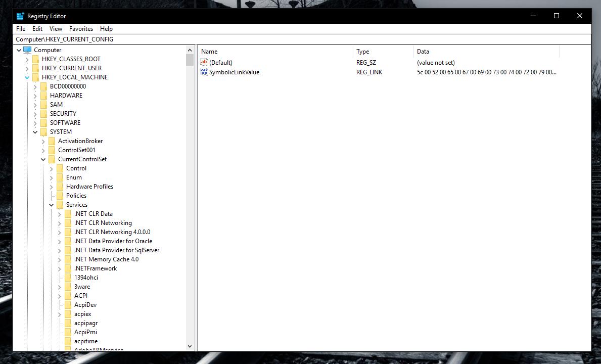Collapse the Services key
Image resolution: width=601 pixels, height=364 pixels.
[x=51, y=205]
